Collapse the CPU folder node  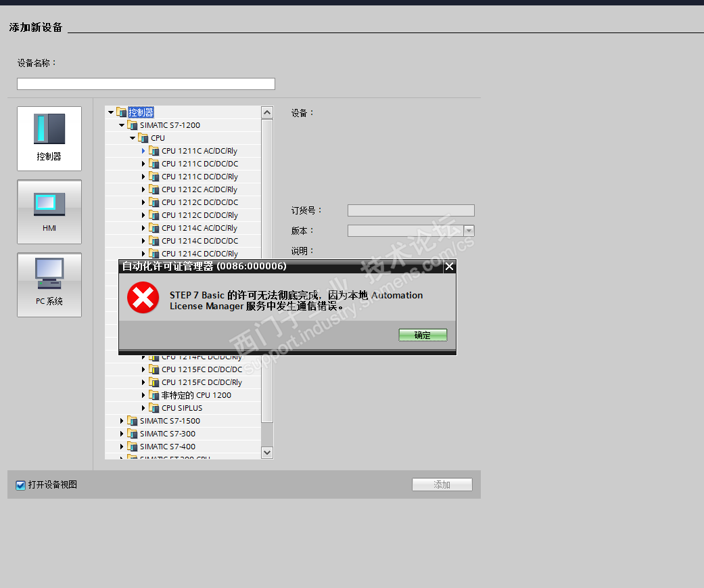click(x=133, y=138)
